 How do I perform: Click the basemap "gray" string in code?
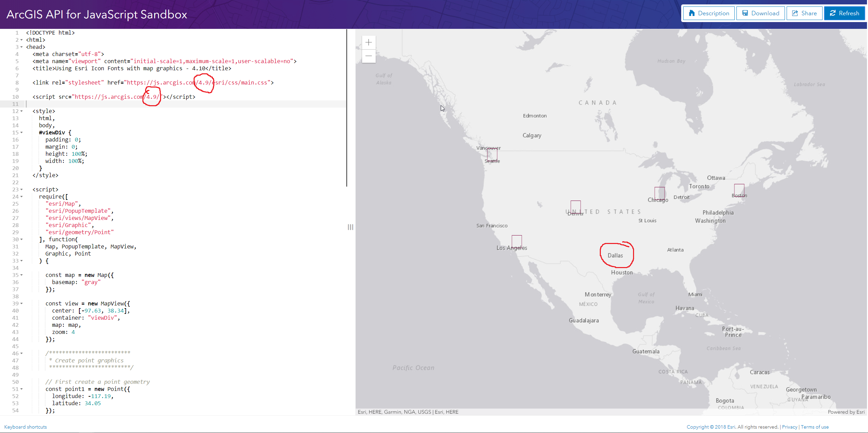click(91, 282)
